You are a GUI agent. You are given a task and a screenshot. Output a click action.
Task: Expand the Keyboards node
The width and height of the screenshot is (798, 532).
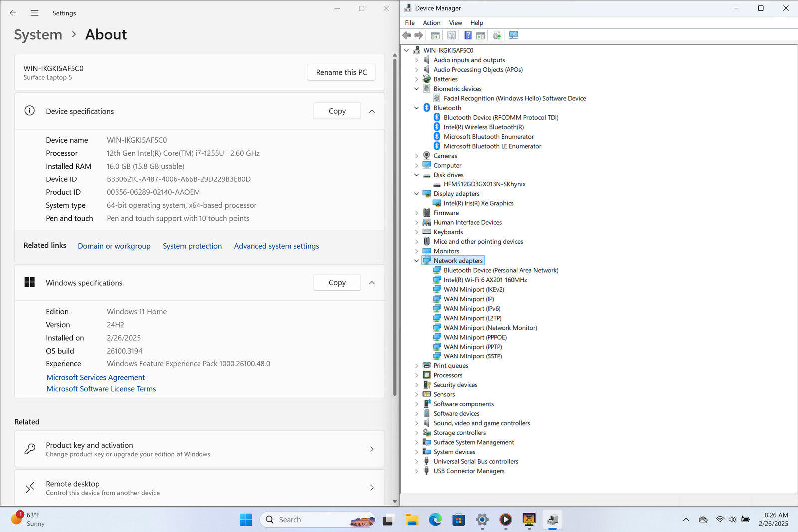[x=417, y=232]
